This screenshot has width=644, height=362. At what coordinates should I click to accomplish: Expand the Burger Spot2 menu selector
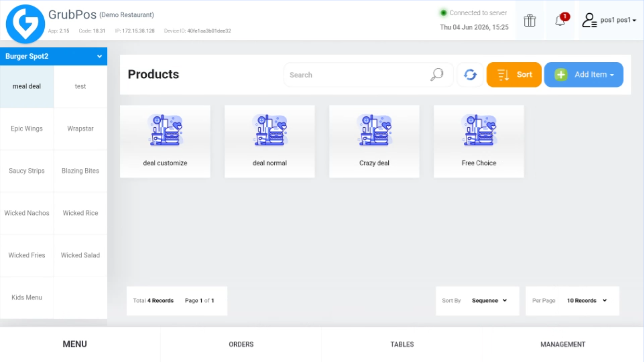click(x=54, y=56)
